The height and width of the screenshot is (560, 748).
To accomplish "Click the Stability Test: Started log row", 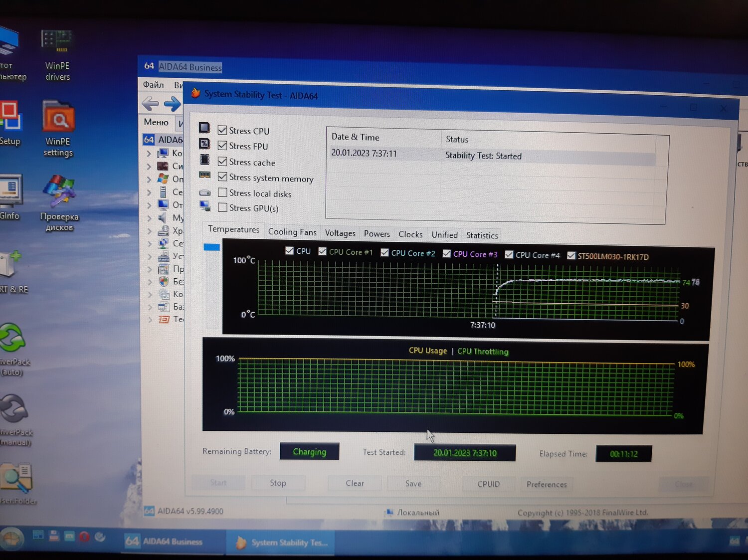I will pos(493,156).
